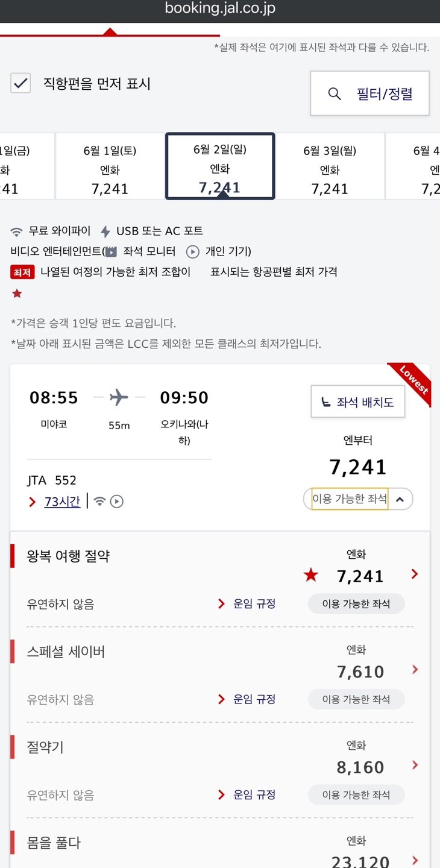Open 운임 규정 for 절약기 fare
Screen dimensions: 440x868
[254, 795]
